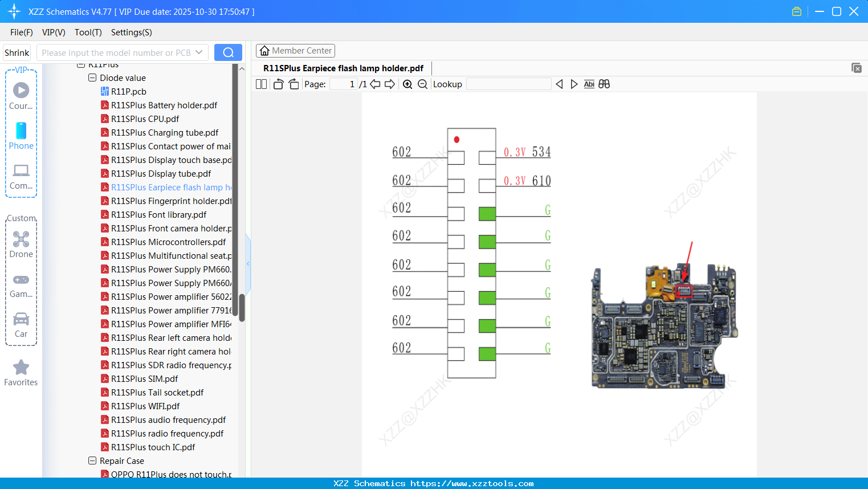Click the binoculars search icon
The image size is (868, 489).
pyautogui.click(x=604, y=84)
